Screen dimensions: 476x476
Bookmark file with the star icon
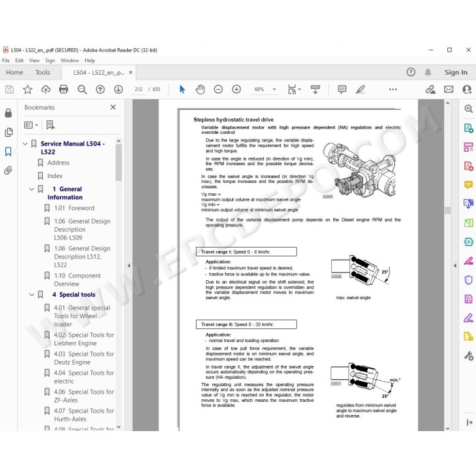click(28, 89)
